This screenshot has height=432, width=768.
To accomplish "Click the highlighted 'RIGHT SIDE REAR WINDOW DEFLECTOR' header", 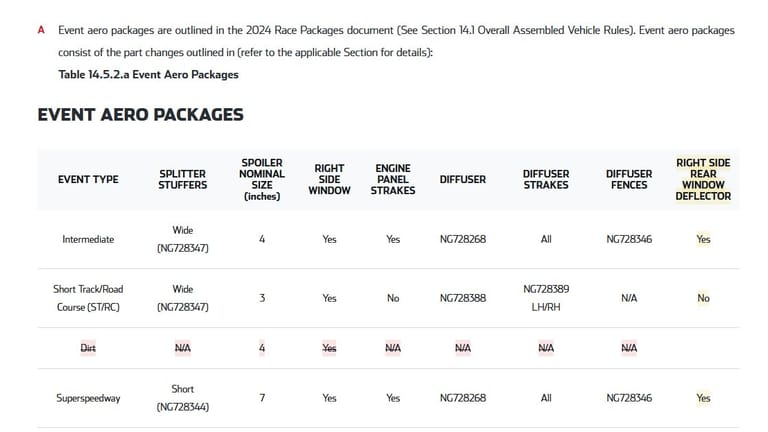I will click(x=703, y=180).
